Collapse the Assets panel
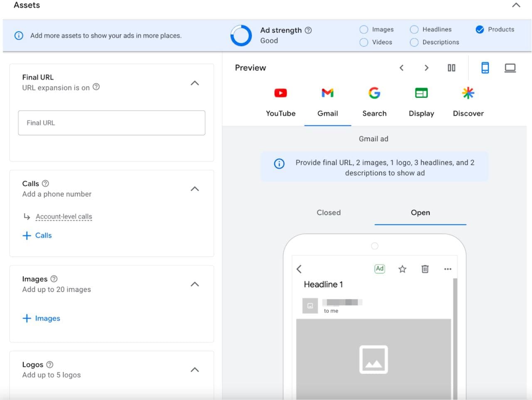532x400 pixels. [516, 5]
